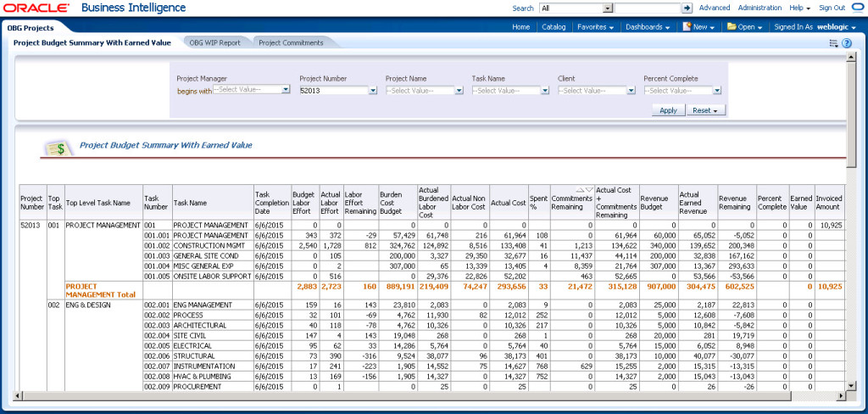The height and width of the screenshot is (414, 868).
Task: Select the PROCUREMENT task name cell
Action: click(213, 387)
